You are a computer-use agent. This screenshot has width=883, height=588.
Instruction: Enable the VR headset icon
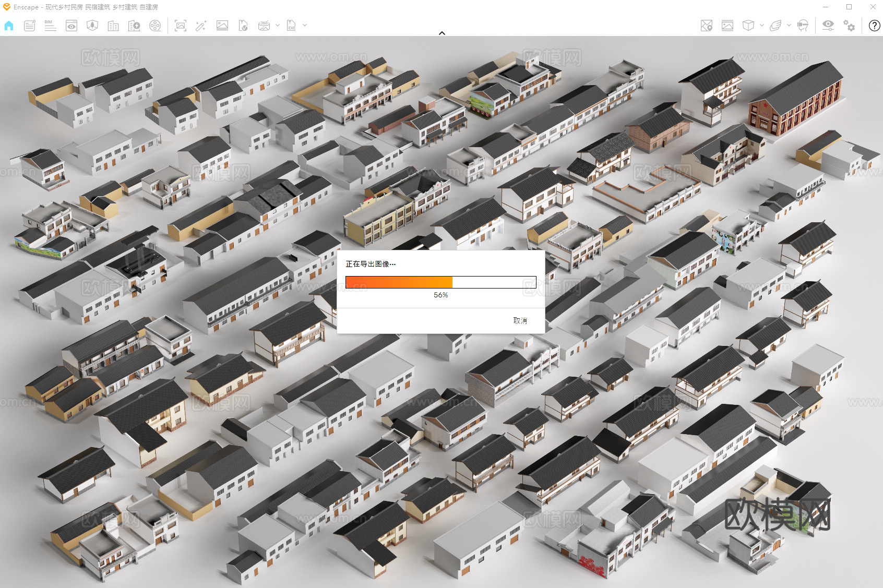coord(803,26)
